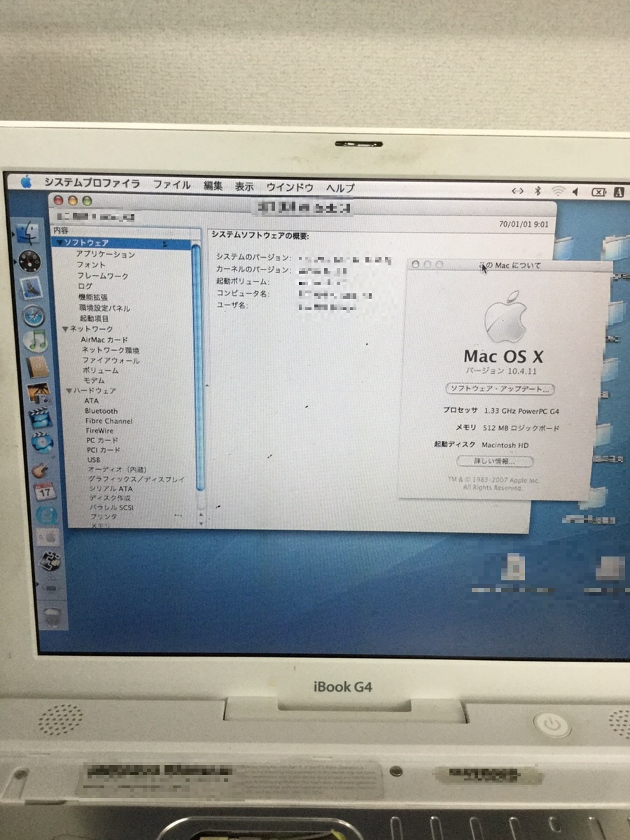Select ディスク作成 in the list
630x840 pixels.
point(109,498)
